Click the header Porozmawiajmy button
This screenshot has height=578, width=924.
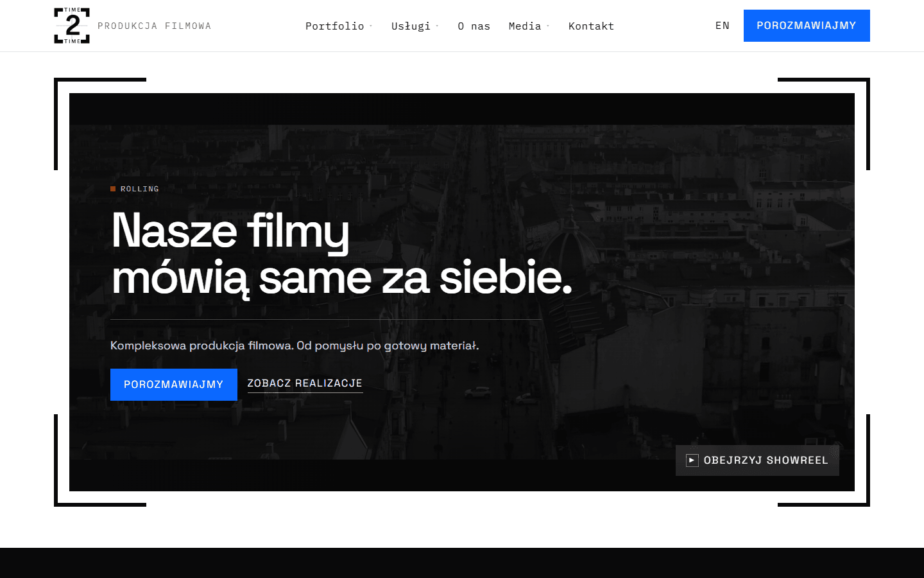[x=807, y=26]
